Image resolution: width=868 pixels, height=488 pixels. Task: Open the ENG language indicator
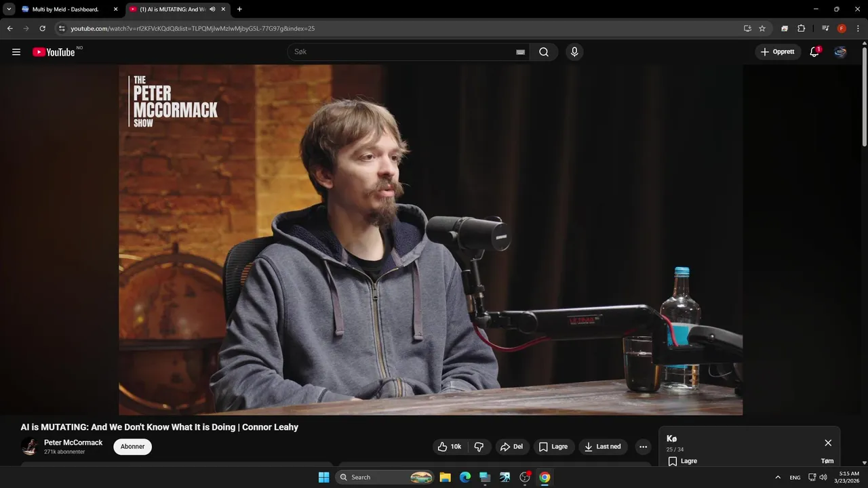(x=795, y=477)
